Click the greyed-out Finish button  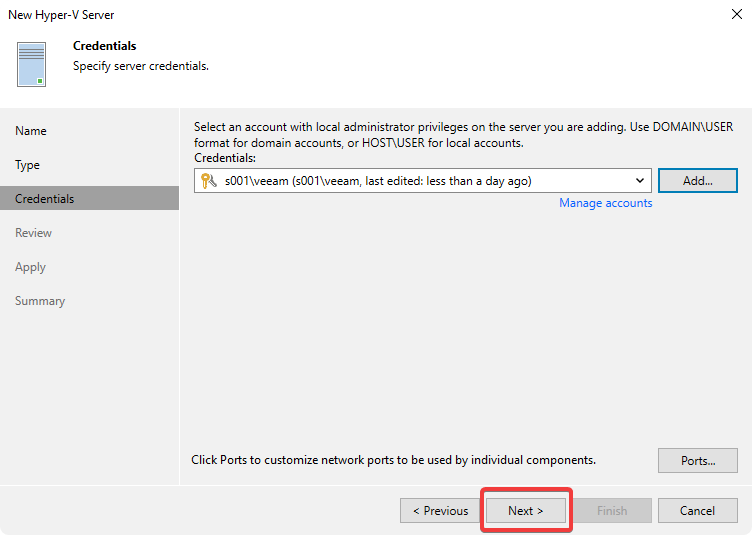612,511
